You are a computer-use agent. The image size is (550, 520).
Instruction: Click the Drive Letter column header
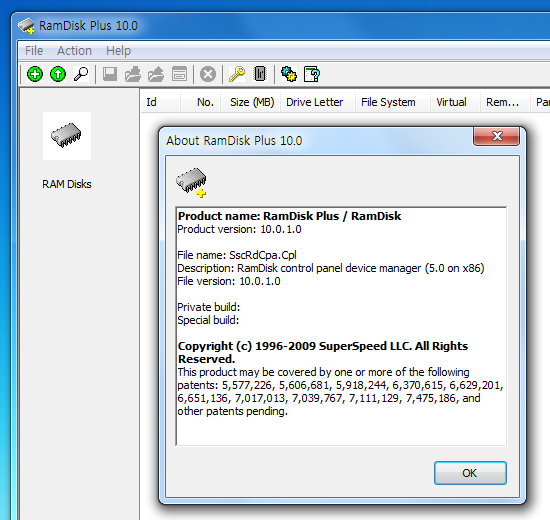pyautogui.click(x=318, y=102)
